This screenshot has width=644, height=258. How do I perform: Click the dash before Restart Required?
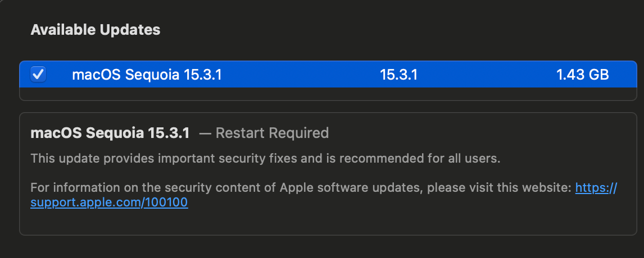[205, 133]
